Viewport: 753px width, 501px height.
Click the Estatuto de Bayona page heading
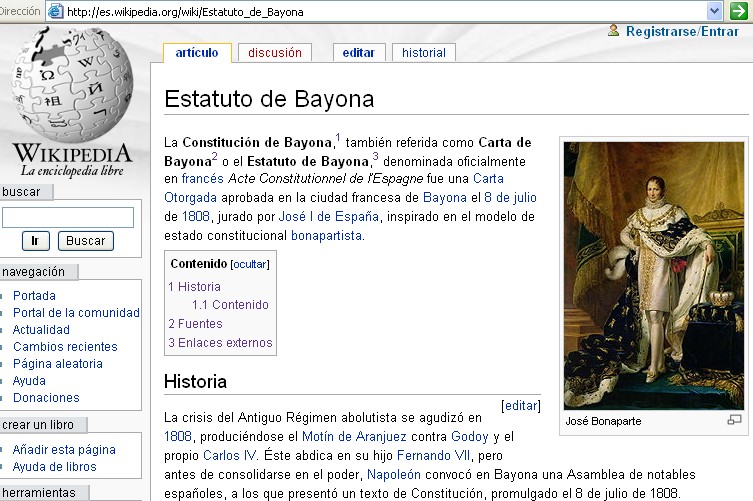pos(269,99)
